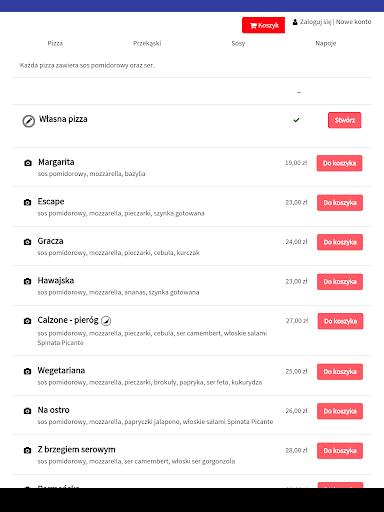This screenshot has width=384, height=512.
Task: Click the Zaloguj się link
Action: click(315, 22)
